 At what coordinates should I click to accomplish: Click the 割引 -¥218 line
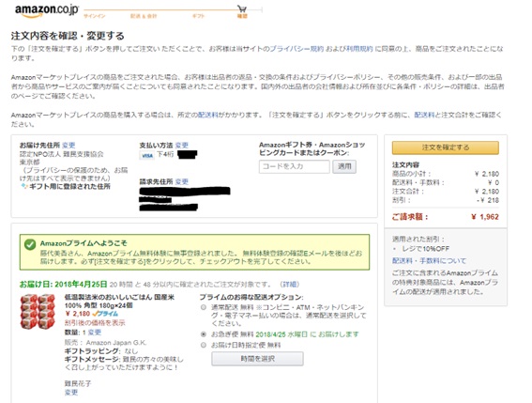(x=446, y=200)
